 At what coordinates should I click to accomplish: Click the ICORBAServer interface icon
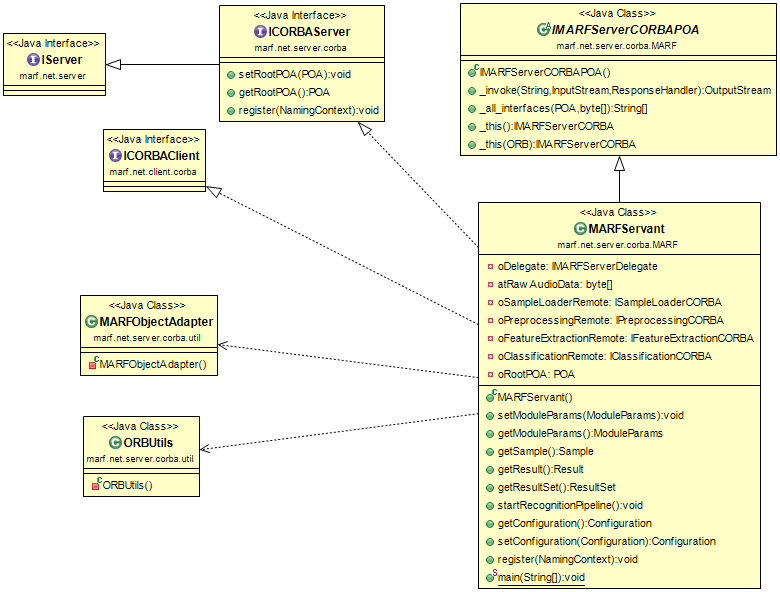pyautogui.click(x=260, y=32)
